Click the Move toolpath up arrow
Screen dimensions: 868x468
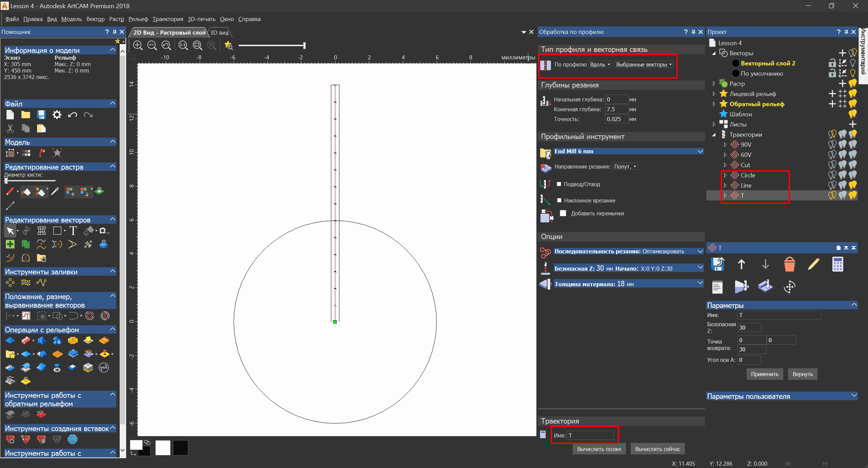tap(741, 265)
